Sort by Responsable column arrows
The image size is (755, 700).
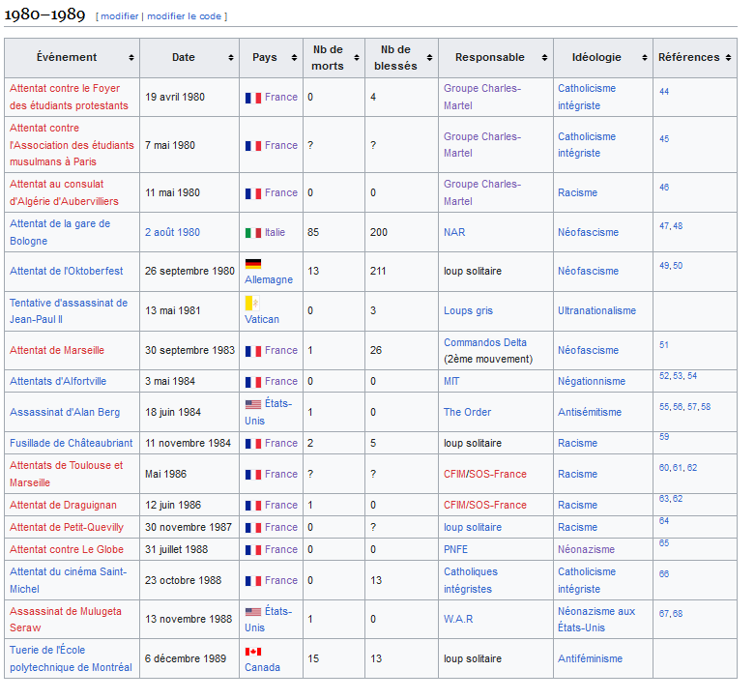[544, 58]
